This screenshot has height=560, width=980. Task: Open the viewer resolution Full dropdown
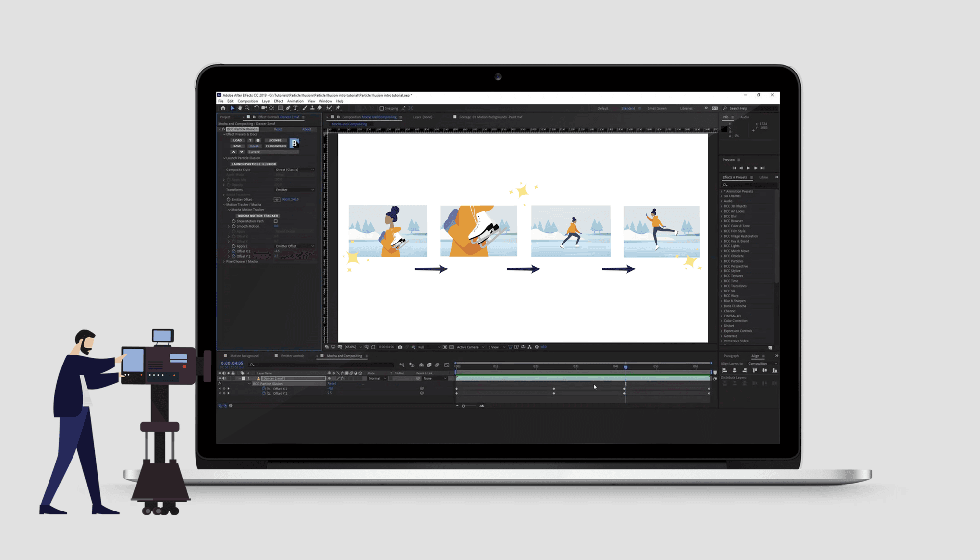(x=429, y=347)
